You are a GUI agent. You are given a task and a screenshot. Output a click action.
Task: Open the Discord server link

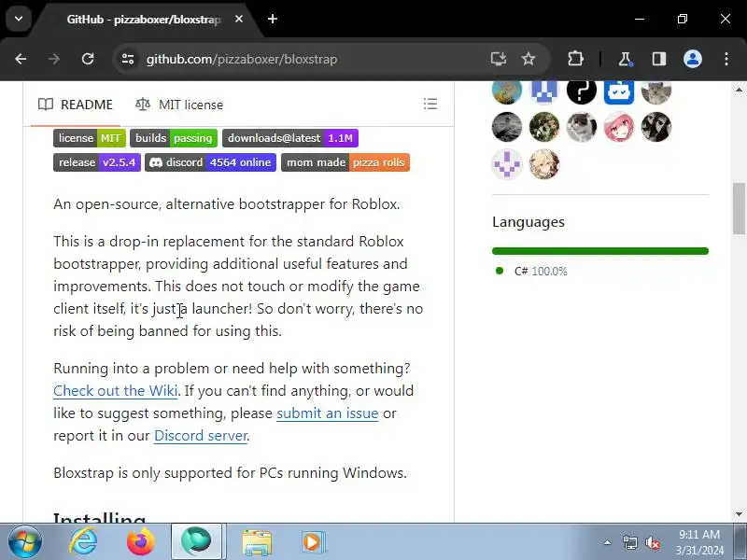pyautogui.click(x=201, y=435)
